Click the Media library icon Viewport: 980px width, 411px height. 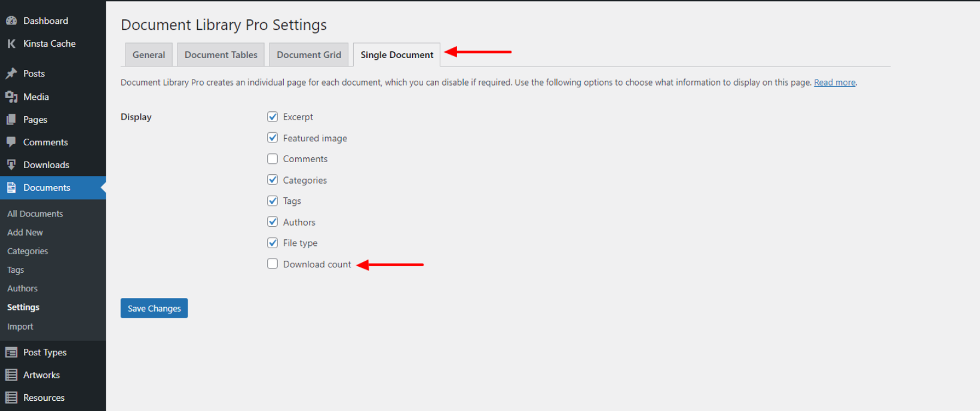(x=11, y=96)
